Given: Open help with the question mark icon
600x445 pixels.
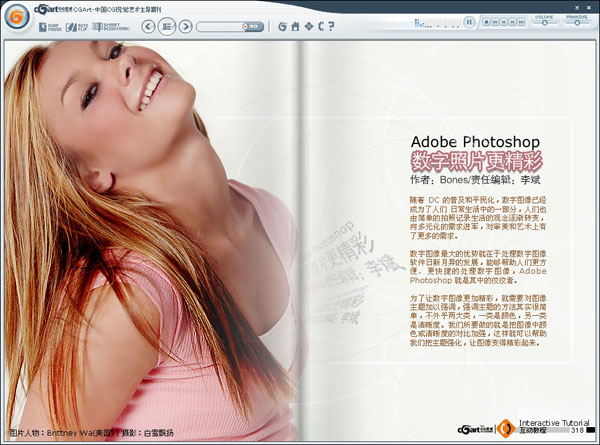Looking at the screenshot, I should [x=331, y=26].
